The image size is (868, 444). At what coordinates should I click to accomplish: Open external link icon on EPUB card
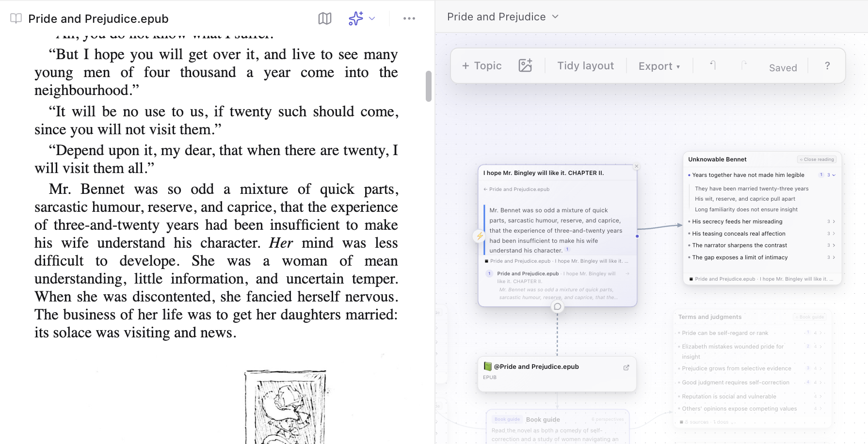(x=626, y=367)
